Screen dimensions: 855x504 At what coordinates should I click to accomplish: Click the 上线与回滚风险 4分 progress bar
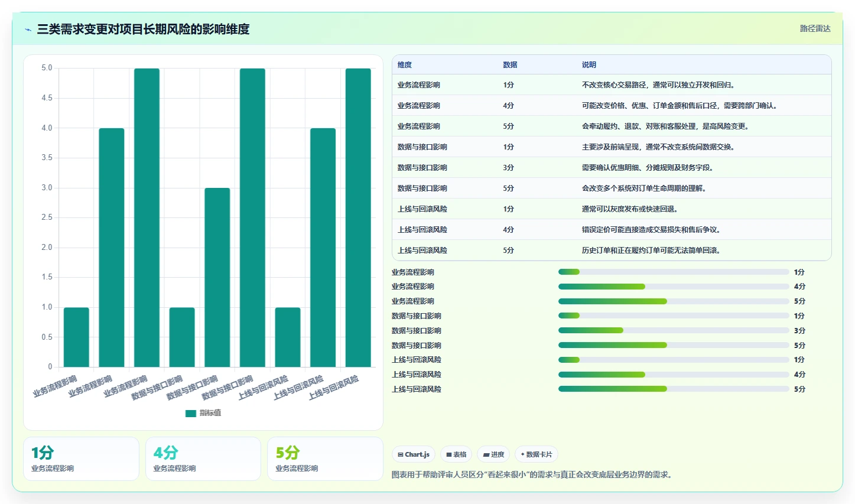(x=674, y=374)
